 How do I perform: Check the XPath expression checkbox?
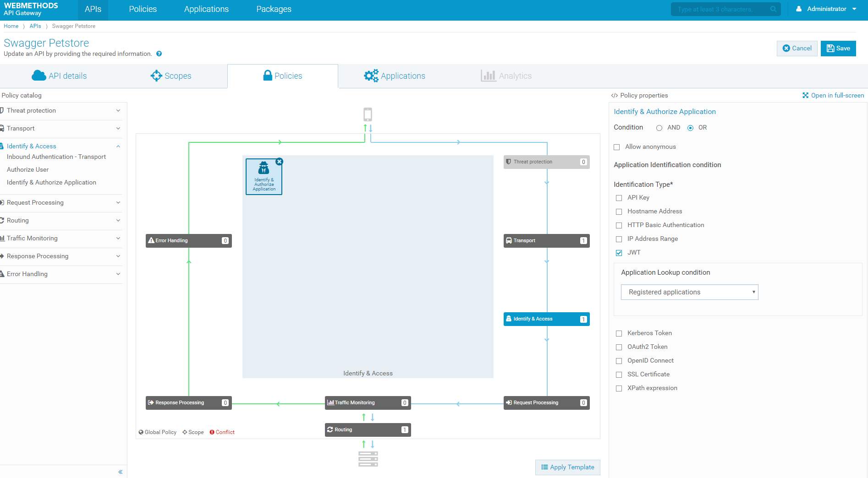(x=619, y=389)
